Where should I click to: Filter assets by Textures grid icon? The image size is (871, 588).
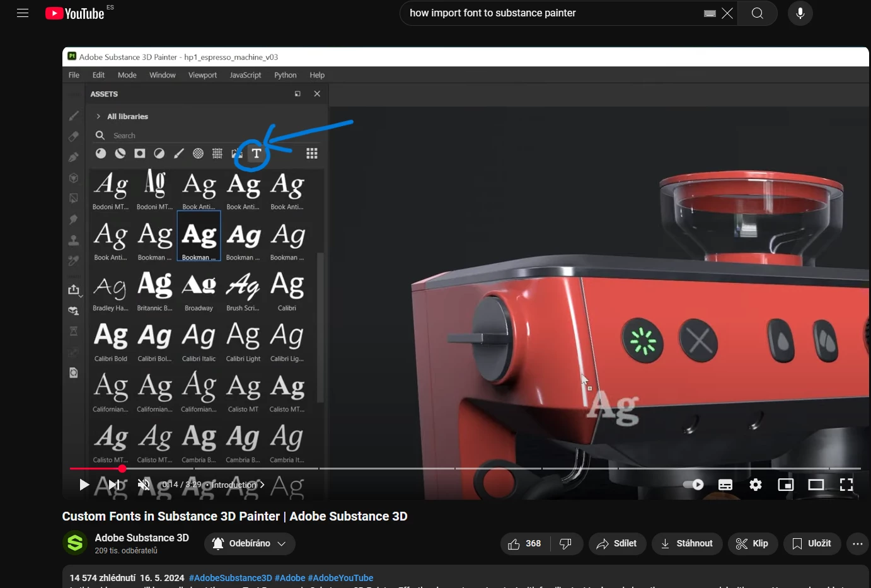tap(217, 153)
